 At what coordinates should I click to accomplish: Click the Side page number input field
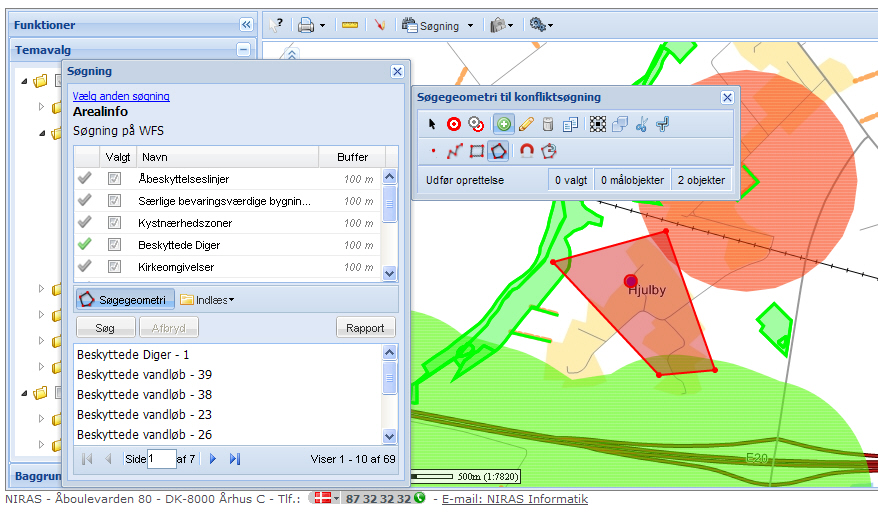coord(161,459)
